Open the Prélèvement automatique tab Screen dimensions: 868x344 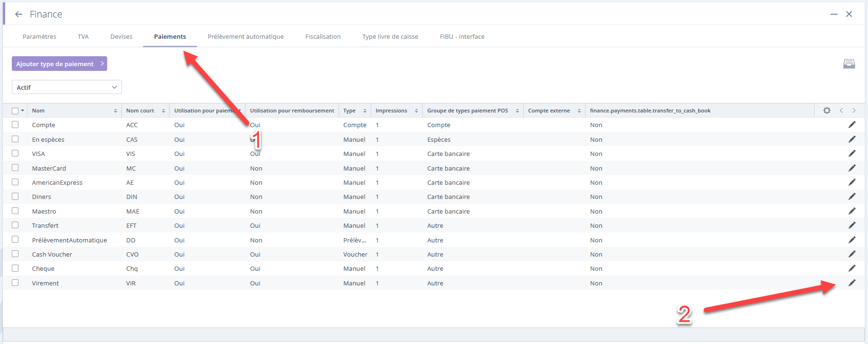pos(246,36)
